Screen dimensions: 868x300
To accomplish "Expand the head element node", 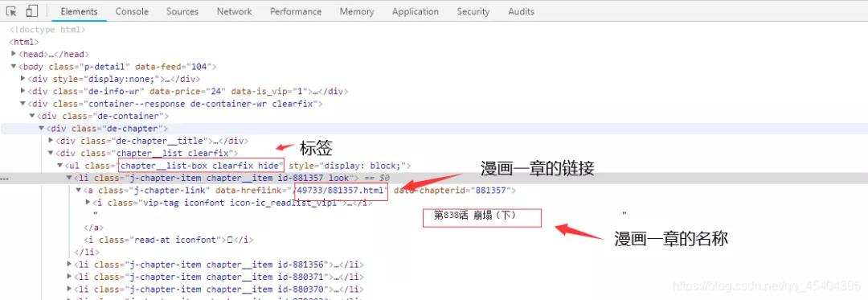I will [x=14, y=54].
